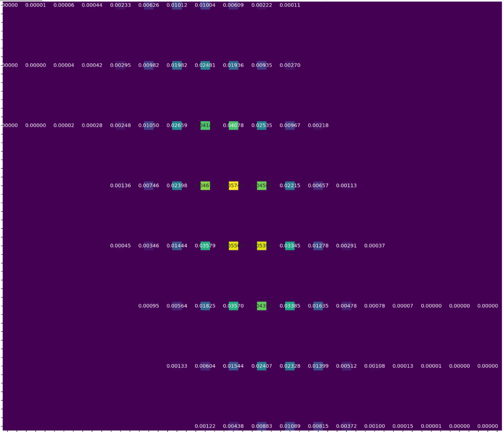
Task: Pick the teal cell labeled 0.03579
Action: click(205, 245)
